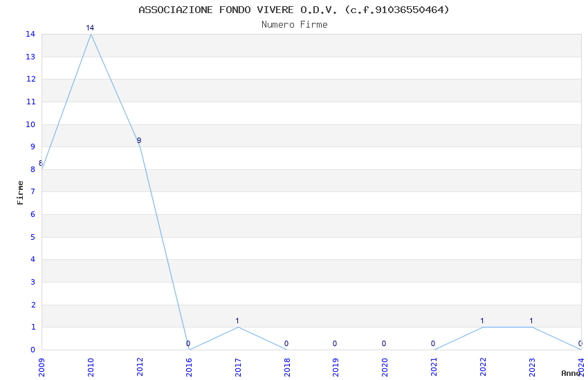Click the y-axis tick value 6
588x380 pixels.
pos(33,214)
